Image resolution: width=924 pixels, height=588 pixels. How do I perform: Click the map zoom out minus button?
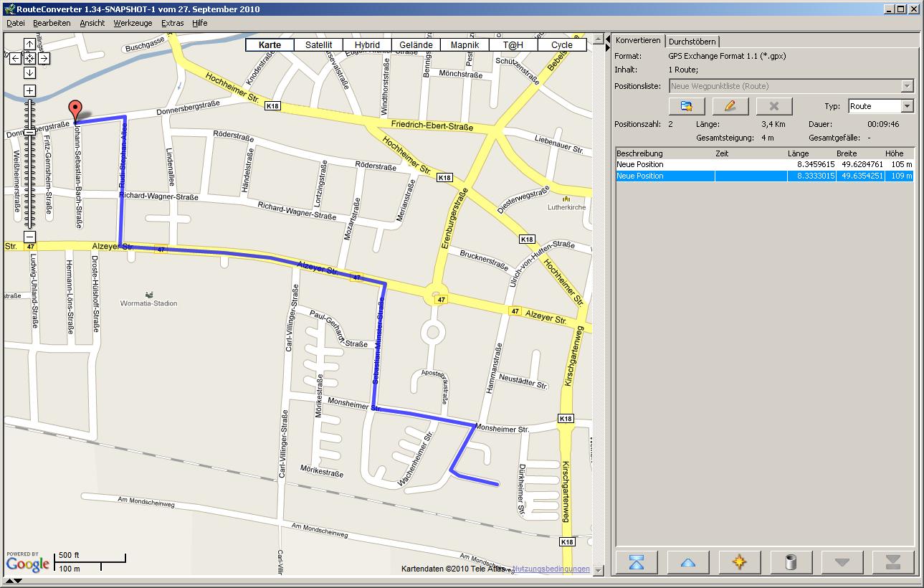click(29, 237)
